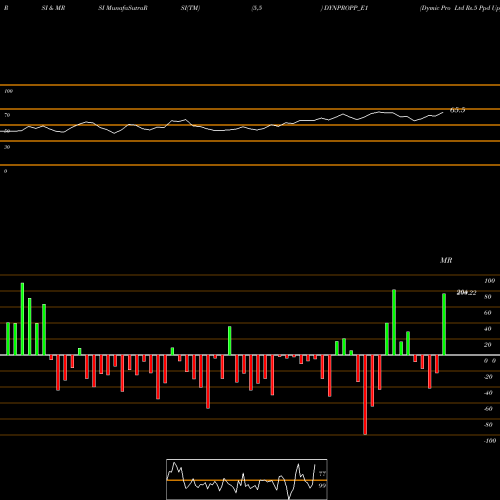This screenshot has height=500, width=500.
Task: Click the 'MR' panel label
Action: click(x=446, y=260)
